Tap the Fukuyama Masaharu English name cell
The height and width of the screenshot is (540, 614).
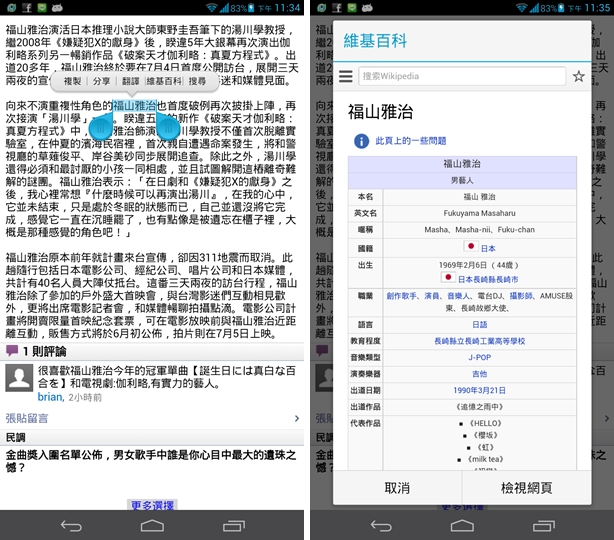[480, 213]
